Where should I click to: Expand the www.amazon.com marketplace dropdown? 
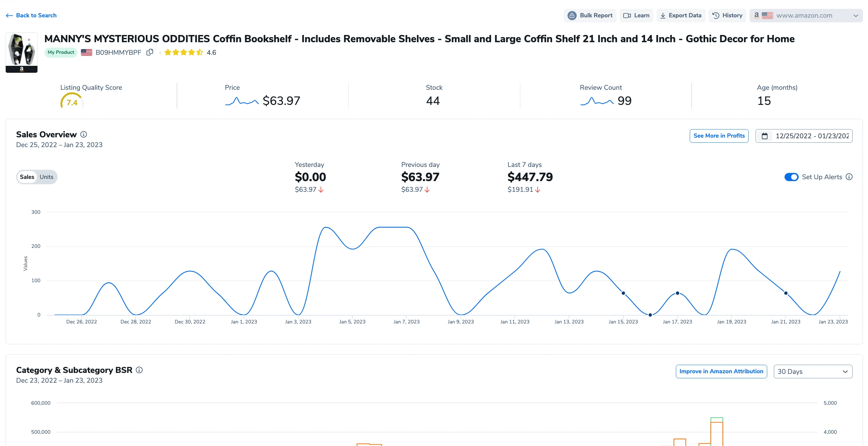[x=806, y=15]
